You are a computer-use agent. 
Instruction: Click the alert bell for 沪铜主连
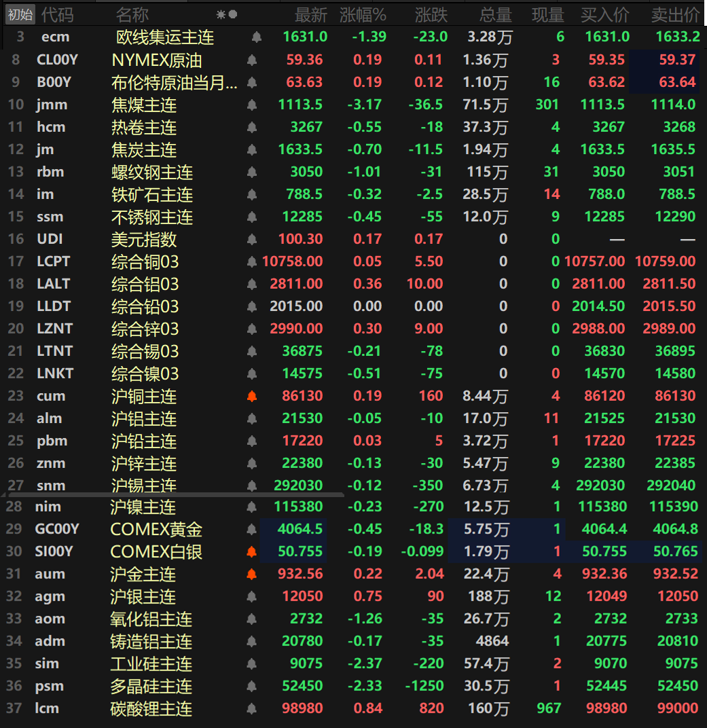252,396
